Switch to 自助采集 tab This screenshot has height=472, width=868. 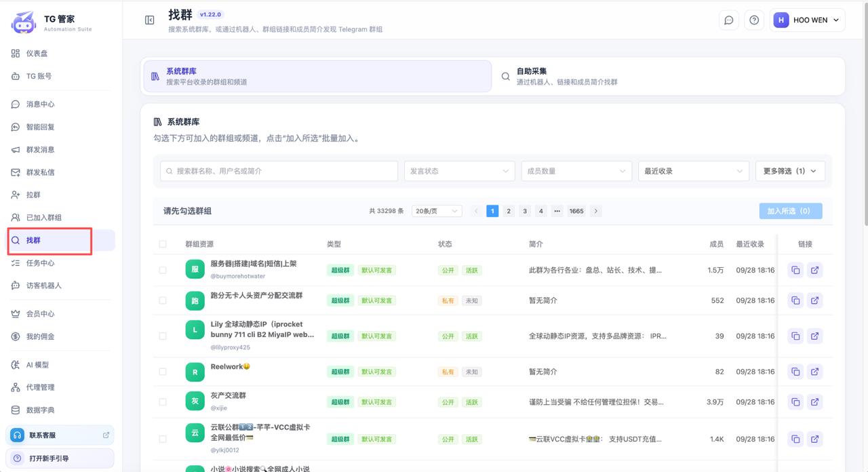coord(669,76)
